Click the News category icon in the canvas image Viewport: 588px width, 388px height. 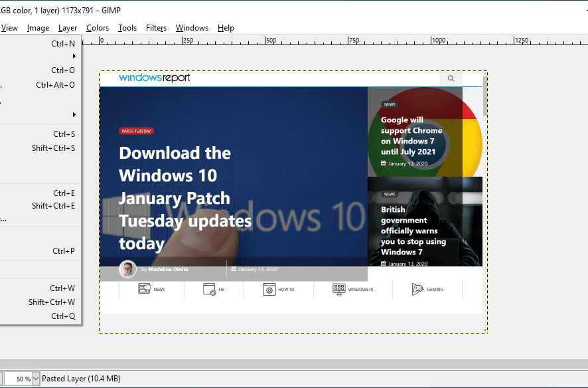click(145, 288)
